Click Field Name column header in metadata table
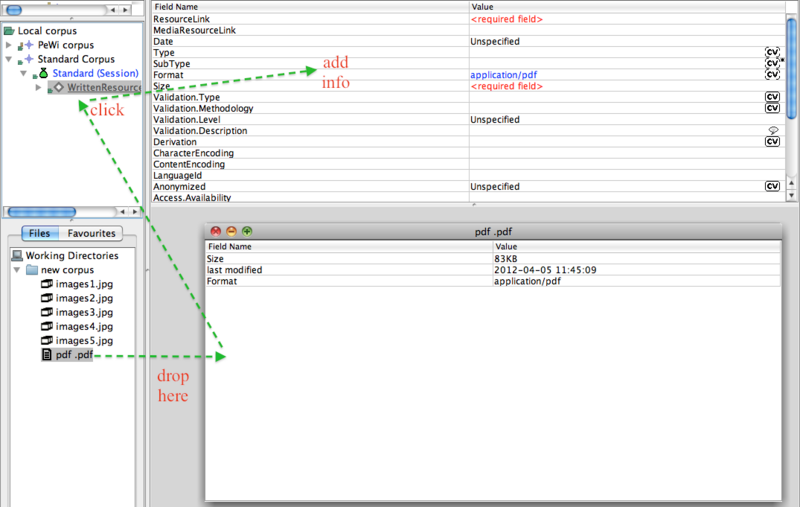 310,7
